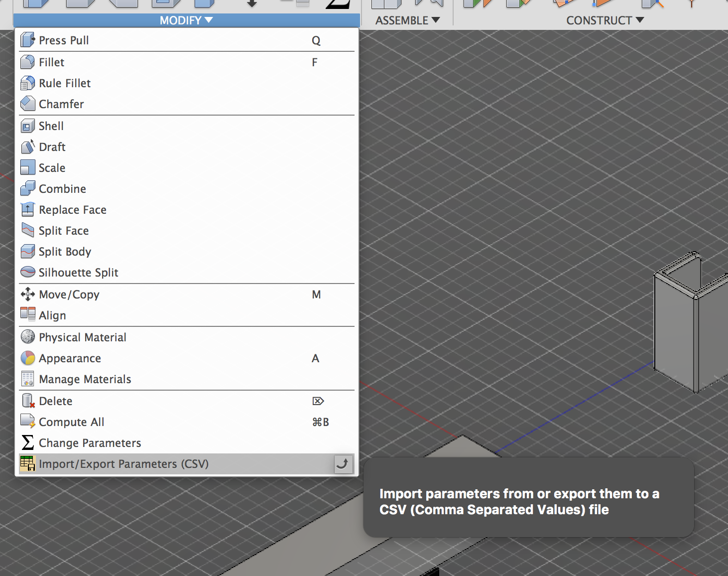
Task: Click the Shell tool icon
Action: (x=28, y=126)
